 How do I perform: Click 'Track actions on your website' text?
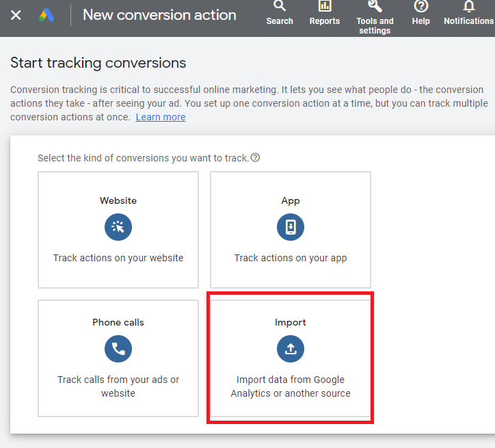(x=118, y=258)
